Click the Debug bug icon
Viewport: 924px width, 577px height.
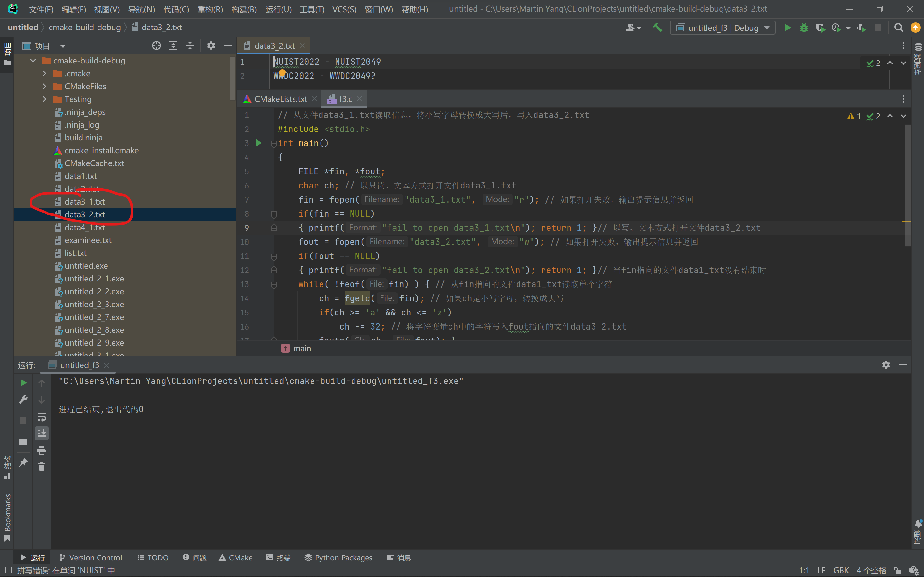tap(804, 28)
